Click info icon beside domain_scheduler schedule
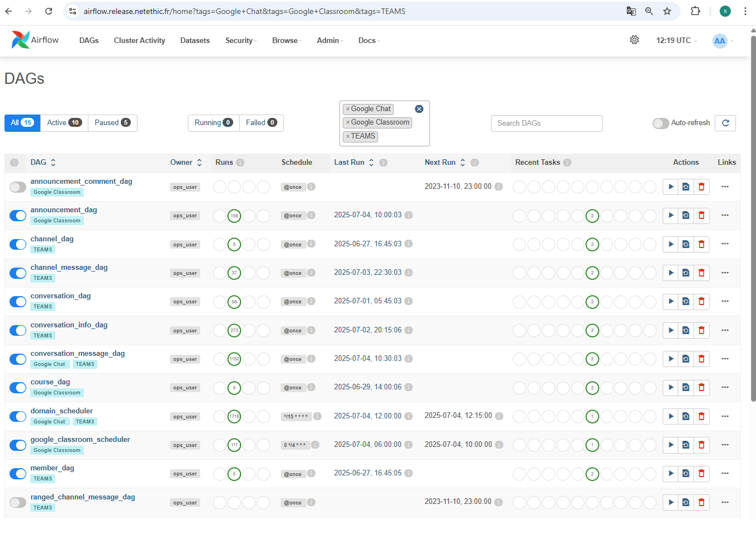 tap(317, 416)
